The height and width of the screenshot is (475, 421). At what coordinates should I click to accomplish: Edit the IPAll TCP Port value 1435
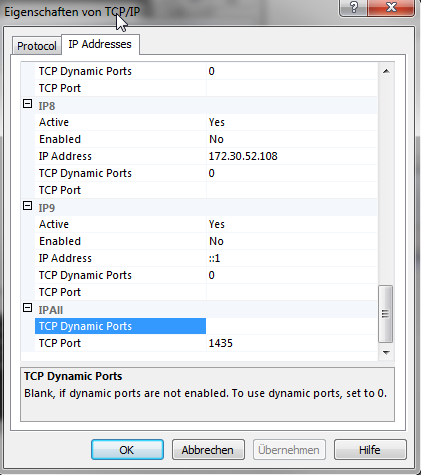(292, 343)
